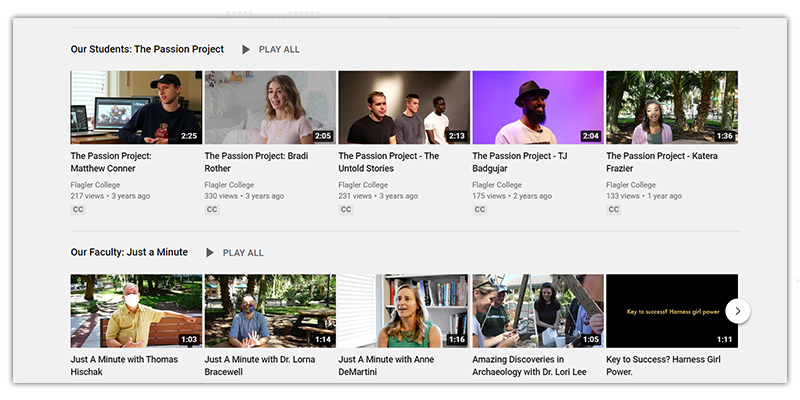Click Flagler College channel under Katera Frazier video
This screenshot has height=400, width=800.
tap(631, 185)
